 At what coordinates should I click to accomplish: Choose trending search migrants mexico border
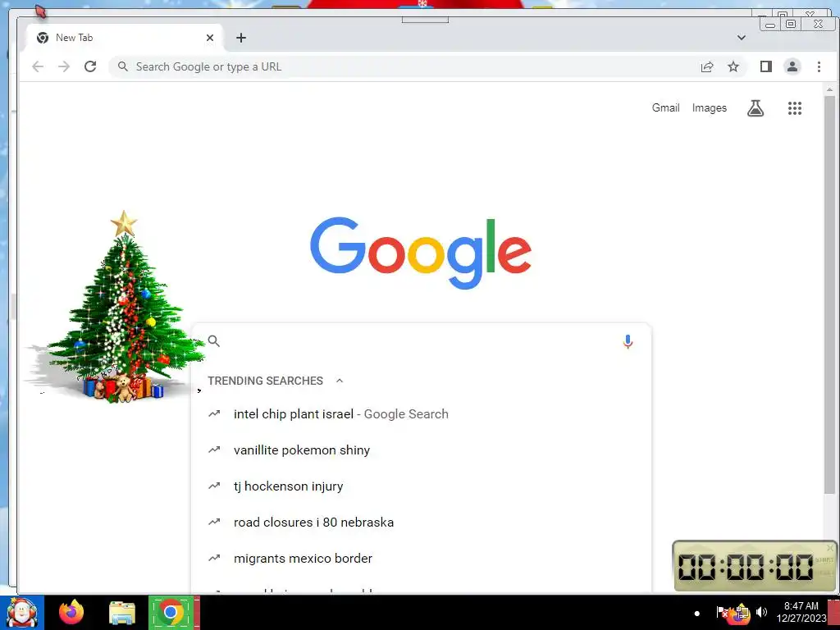click(x=421, y=558)
